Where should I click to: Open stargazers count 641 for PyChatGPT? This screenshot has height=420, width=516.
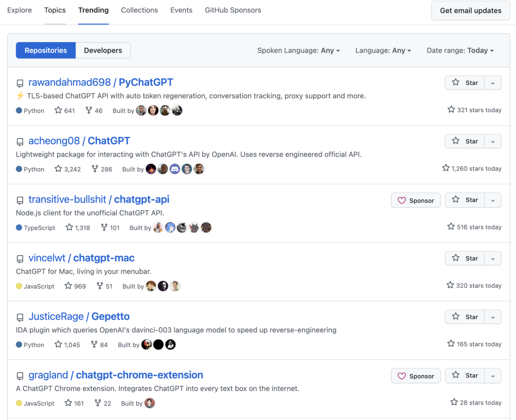[65, 110]
